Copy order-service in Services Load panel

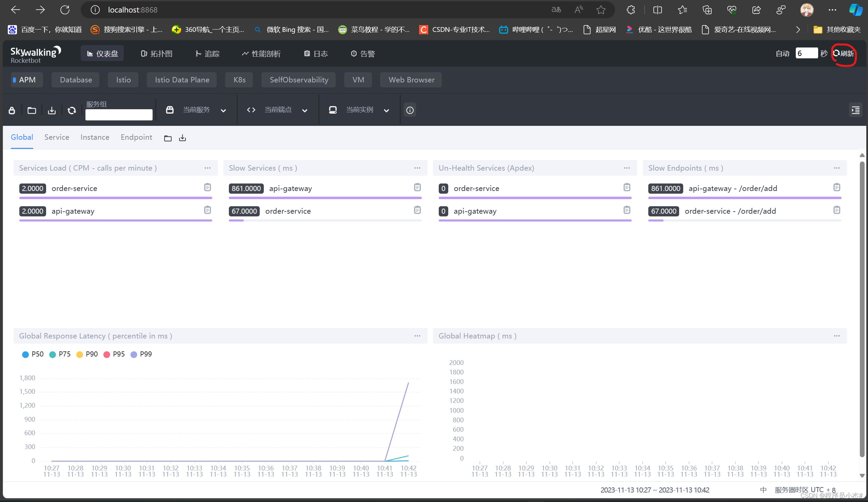pos(208,187)
